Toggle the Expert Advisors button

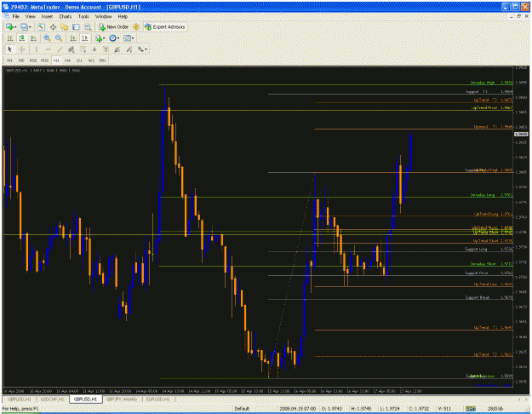(x=165, y=26)
